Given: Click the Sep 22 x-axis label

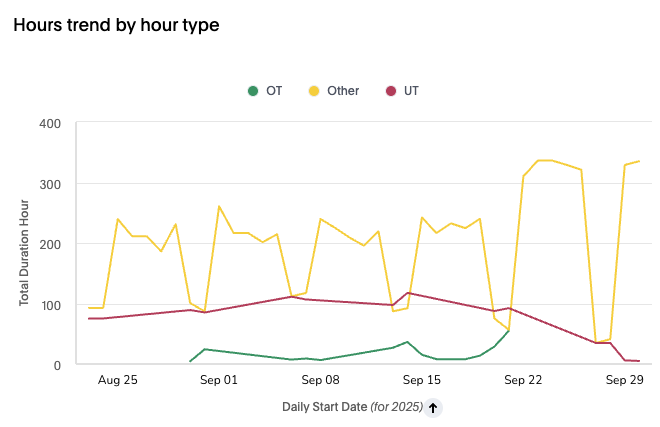Looking at the screenshot, I should [523, 381].
